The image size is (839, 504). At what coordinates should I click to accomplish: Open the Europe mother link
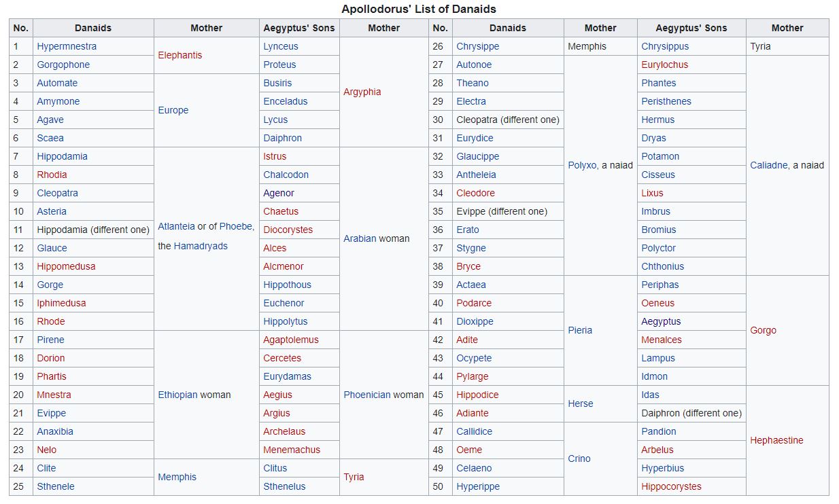point(173,110)
